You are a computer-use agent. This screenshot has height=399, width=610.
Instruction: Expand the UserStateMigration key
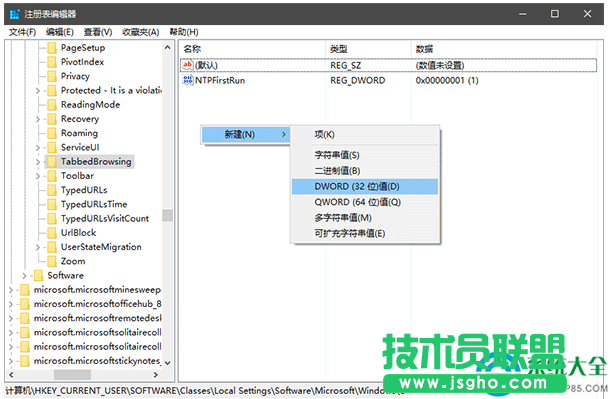[38, 247]
